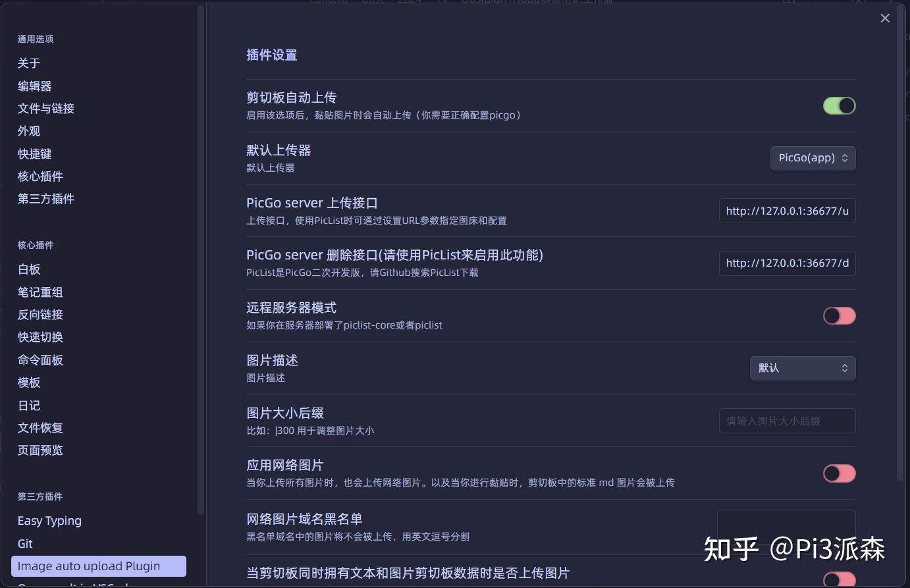Click the 网络图片域名黑名单 text area
Viewport: 910px width, 588px height.
(787, 527)
